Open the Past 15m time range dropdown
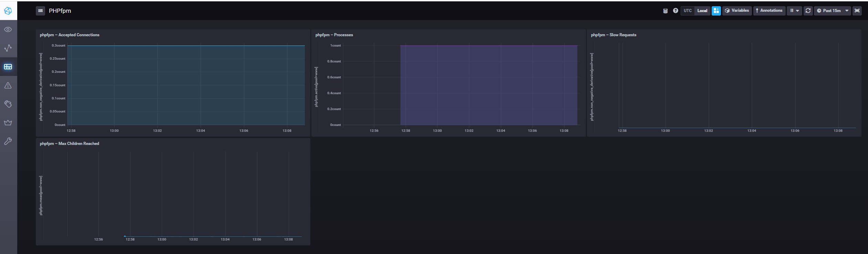 [x=833, y=11]
